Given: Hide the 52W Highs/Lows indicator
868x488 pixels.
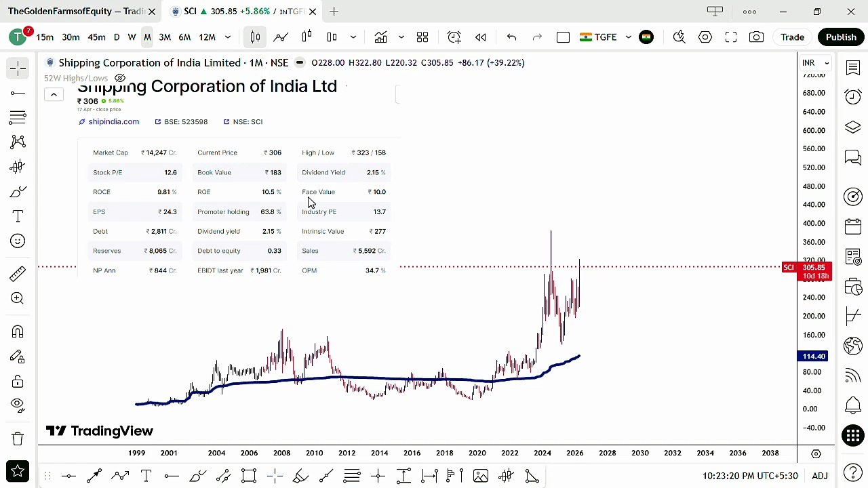Looking at the screenshot, I should click(120, 78).
